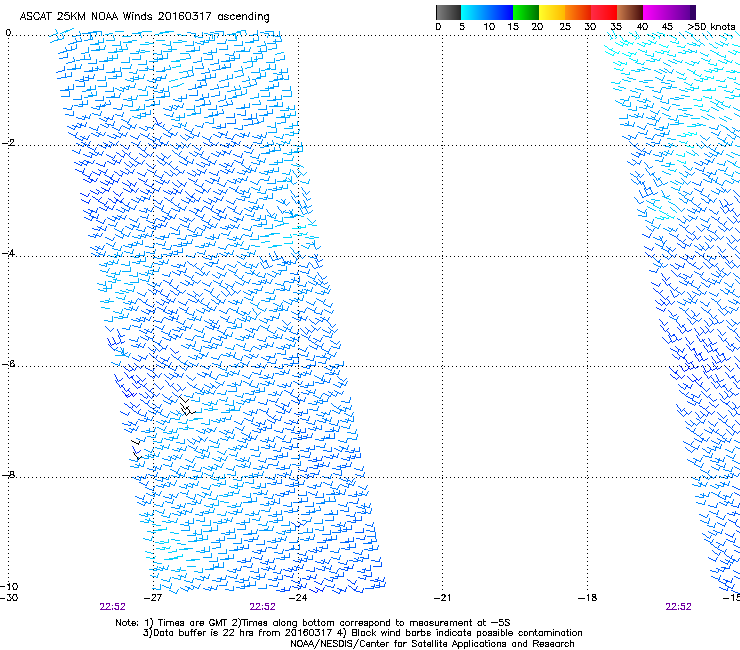
Task: Click the red 30-35 knots legend segment
Action: [x=604, y=12]
